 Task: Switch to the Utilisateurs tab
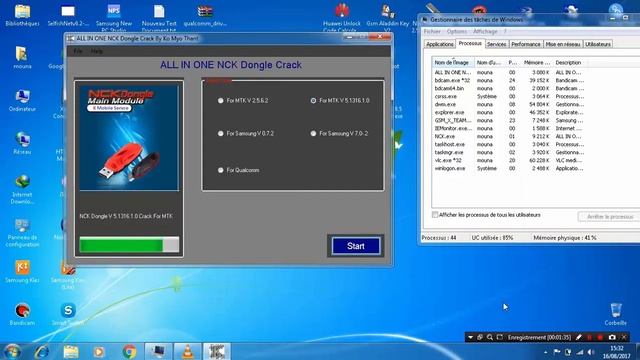(598, 44)
